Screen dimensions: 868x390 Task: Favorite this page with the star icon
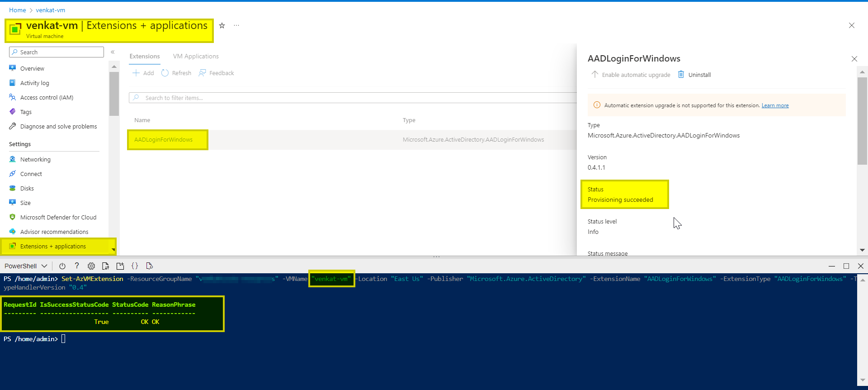(x=222, y=25)
